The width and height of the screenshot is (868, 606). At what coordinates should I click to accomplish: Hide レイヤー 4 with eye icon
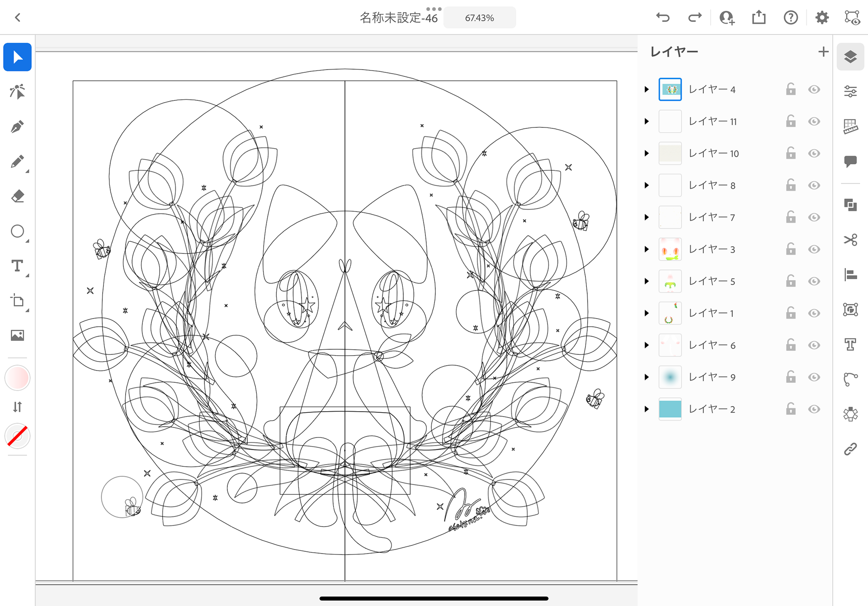tap(814, 89)
